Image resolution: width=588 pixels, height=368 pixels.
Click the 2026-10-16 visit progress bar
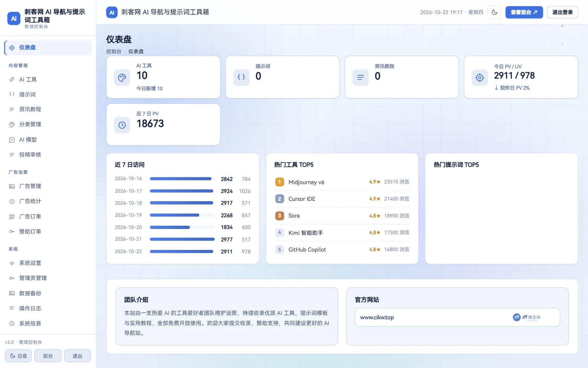(182, 179)
